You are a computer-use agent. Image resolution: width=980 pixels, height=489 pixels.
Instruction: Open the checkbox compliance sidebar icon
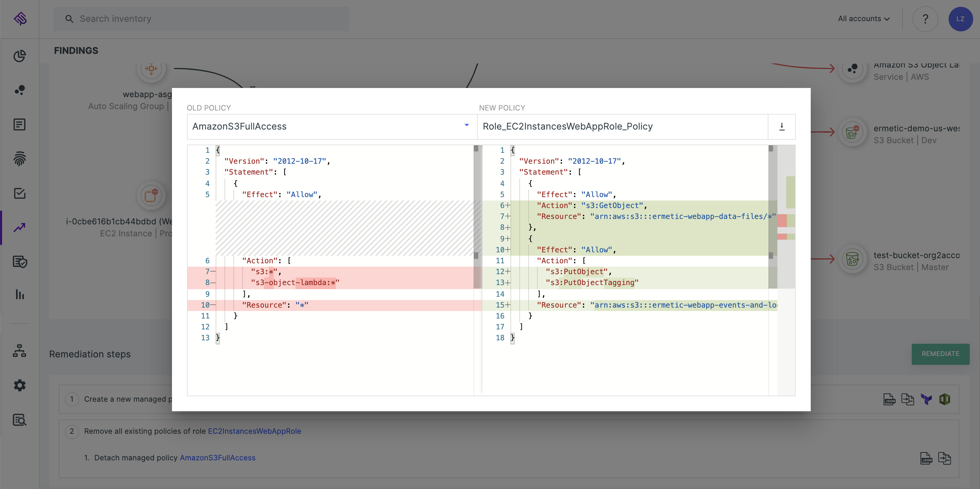[19, 193]
